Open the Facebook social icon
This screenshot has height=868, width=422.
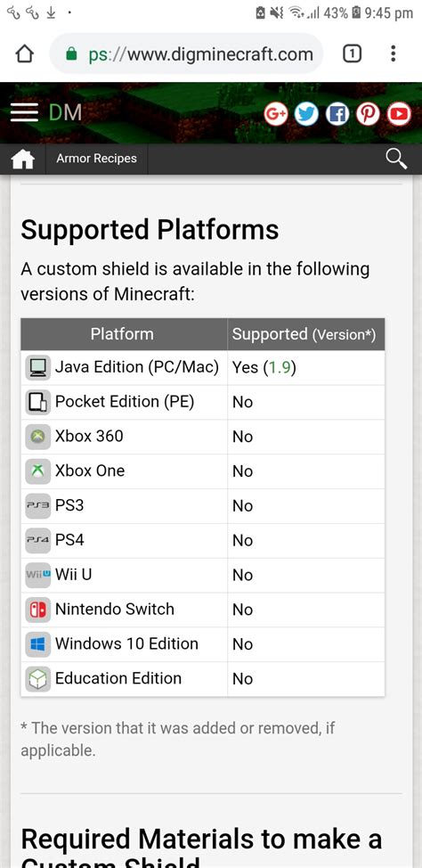point(337,114)
